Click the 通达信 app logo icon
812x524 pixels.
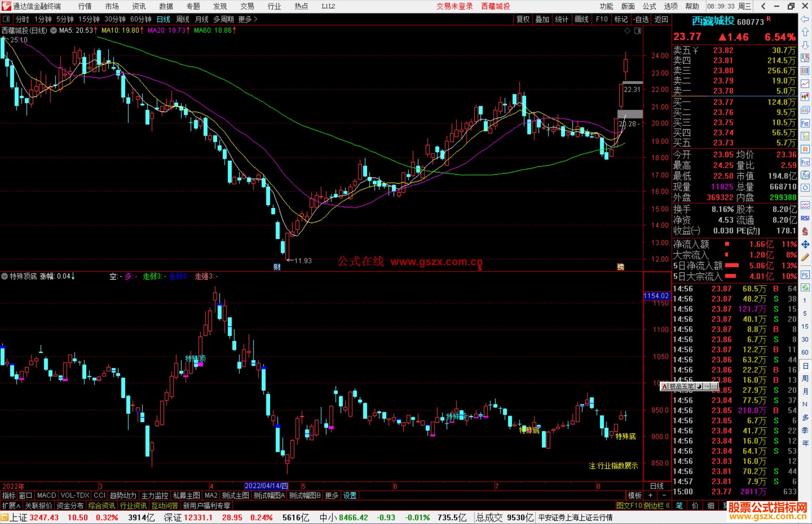pyautogui.click(x=6, y=6)
